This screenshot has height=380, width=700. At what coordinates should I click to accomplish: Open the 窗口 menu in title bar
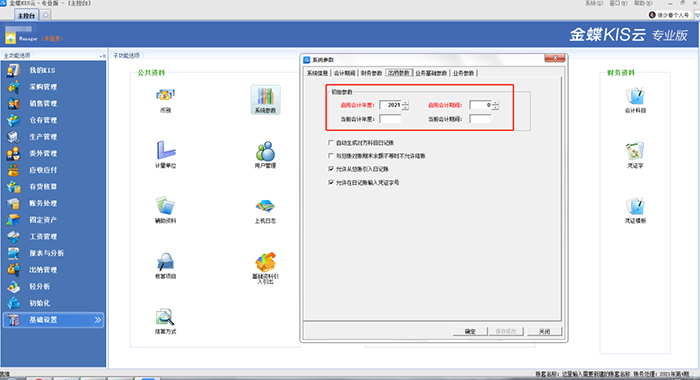tap(618, 3)
